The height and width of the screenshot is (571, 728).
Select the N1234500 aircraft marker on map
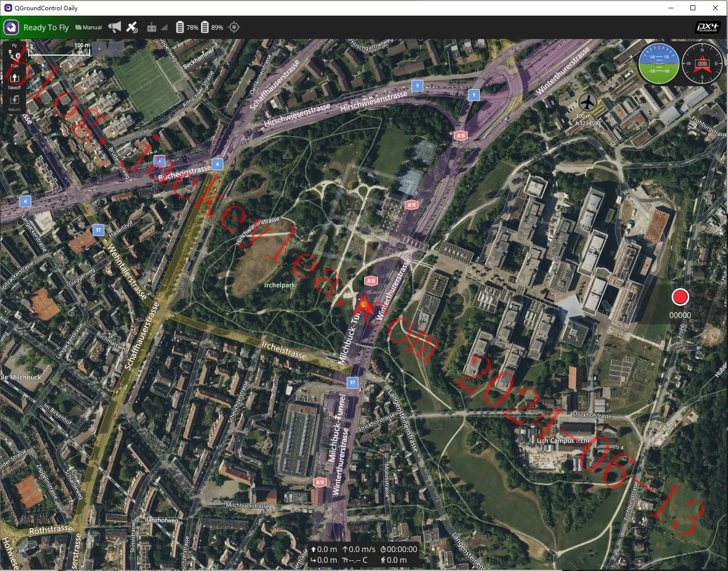(x=588, y=102)
